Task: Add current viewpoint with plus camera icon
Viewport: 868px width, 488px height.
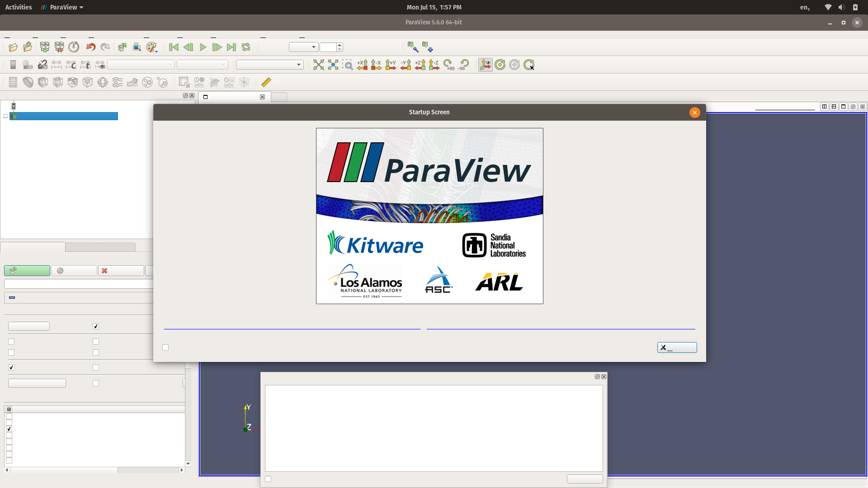Action: (428, 47)
